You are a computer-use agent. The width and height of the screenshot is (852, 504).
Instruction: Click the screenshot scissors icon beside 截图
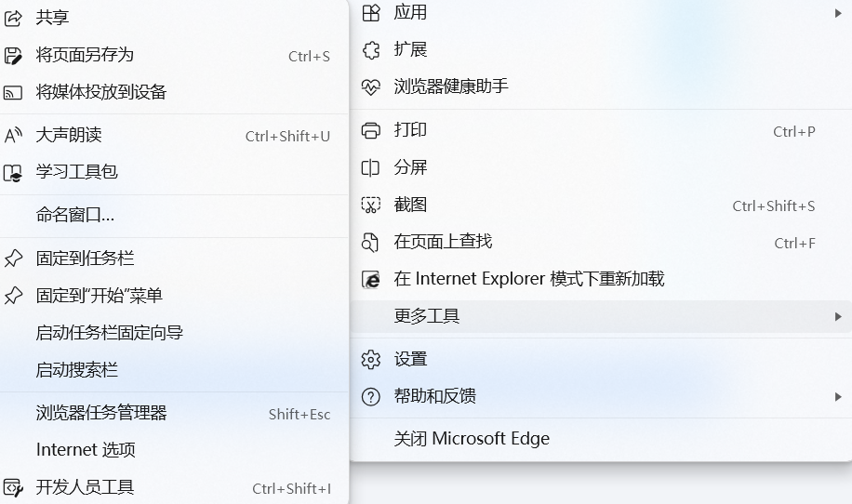[x=371, y=205]
